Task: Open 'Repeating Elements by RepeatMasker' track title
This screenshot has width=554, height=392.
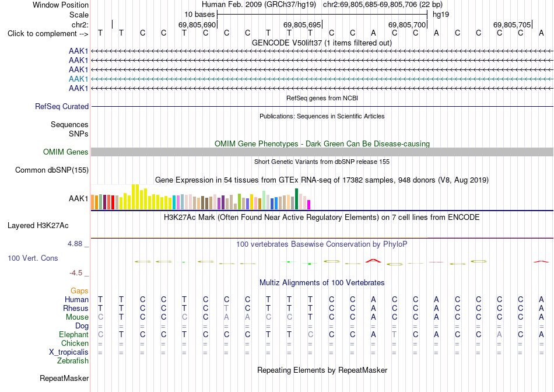Action: (322, 370)
